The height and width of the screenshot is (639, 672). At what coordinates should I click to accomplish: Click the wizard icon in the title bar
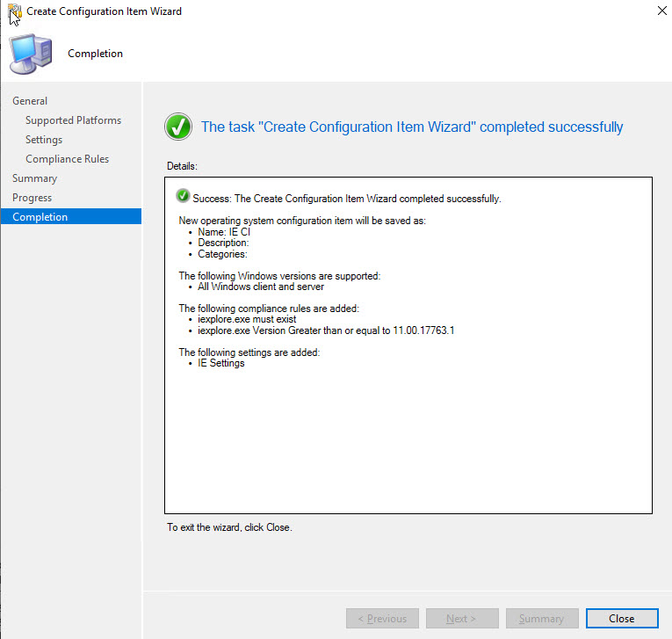pyautogui.click(x=13, y=11)
